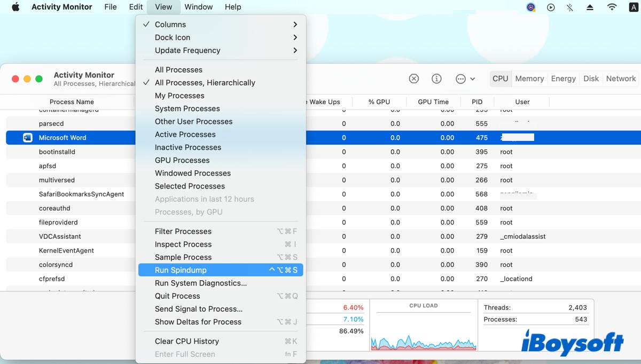Select All Processes, Hierarchically checked option
This screenshot has width=641, height=364.
205,83
